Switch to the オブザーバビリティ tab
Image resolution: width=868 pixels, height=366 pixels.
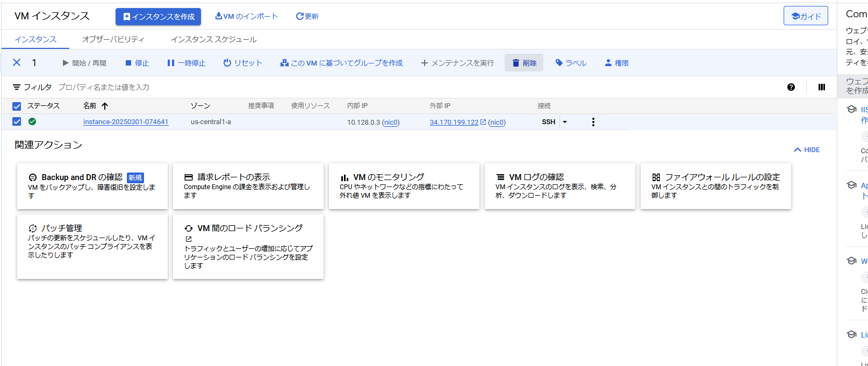click(x=113, y=39)
